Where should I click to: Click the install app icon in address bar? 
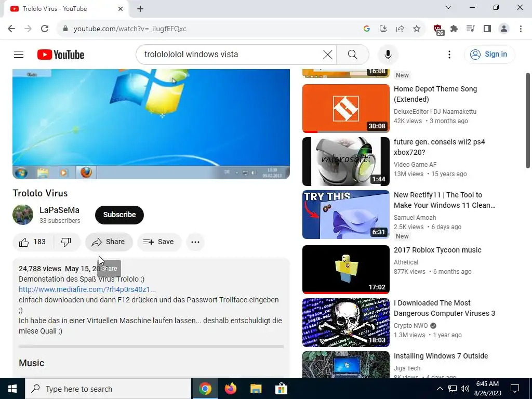pos(383,29)
